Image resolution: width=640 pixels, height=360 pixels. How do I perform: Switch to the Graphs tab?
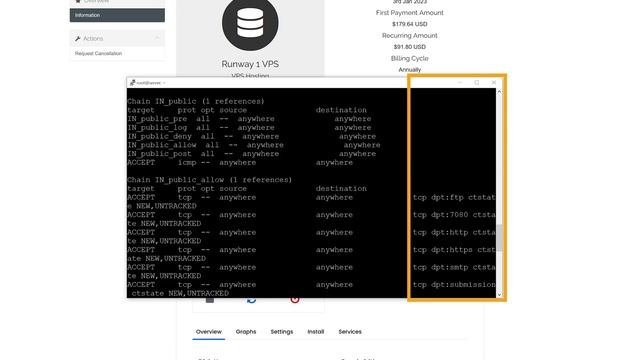(246, 332)
